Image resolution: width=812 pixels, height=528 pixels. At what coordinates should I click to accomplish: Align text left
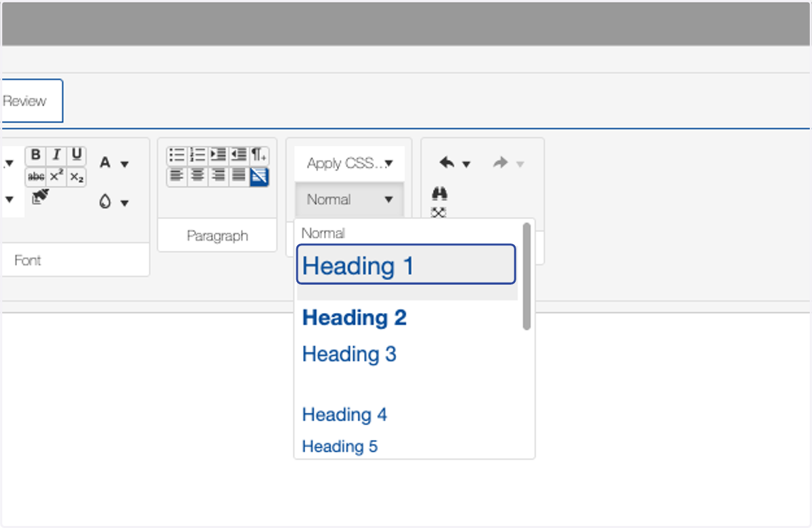click(177, 176)
